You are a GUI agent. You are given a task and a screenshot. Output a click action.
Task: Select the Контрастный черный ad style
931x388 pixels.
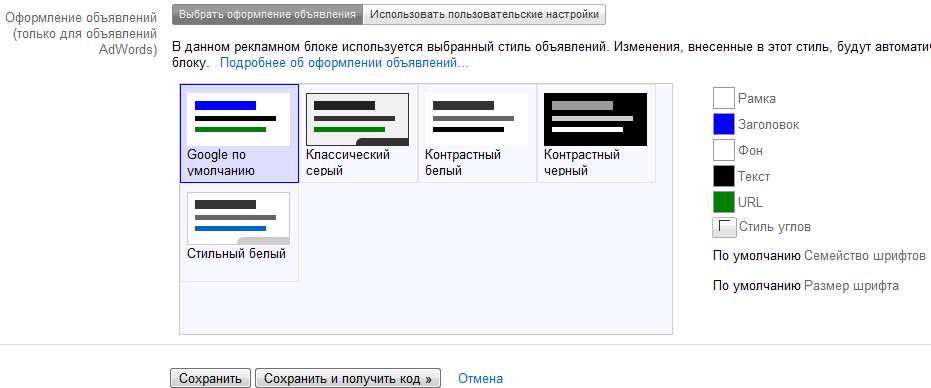pyautogui.click(x=596, y=119)
